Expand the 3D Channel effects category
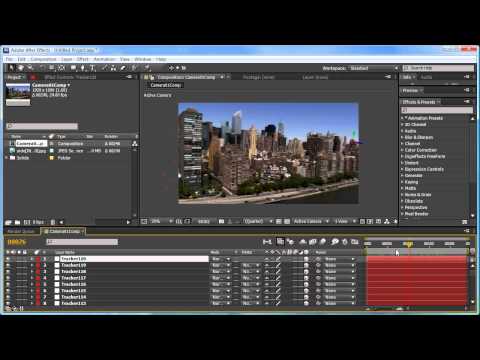The height and width of the screenshot is (360, 480). pyautogui.click(x=402, y=124)
